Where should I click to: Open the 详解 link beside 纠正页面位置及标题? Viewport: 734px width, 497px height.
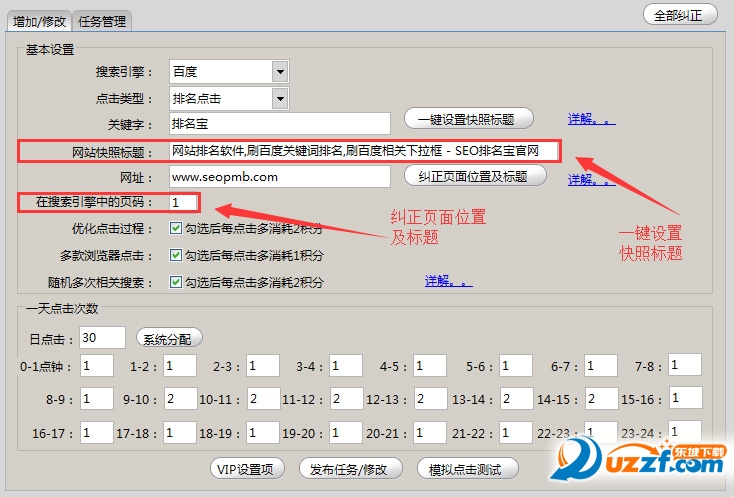pyautogui.click(x=591, y=180)
